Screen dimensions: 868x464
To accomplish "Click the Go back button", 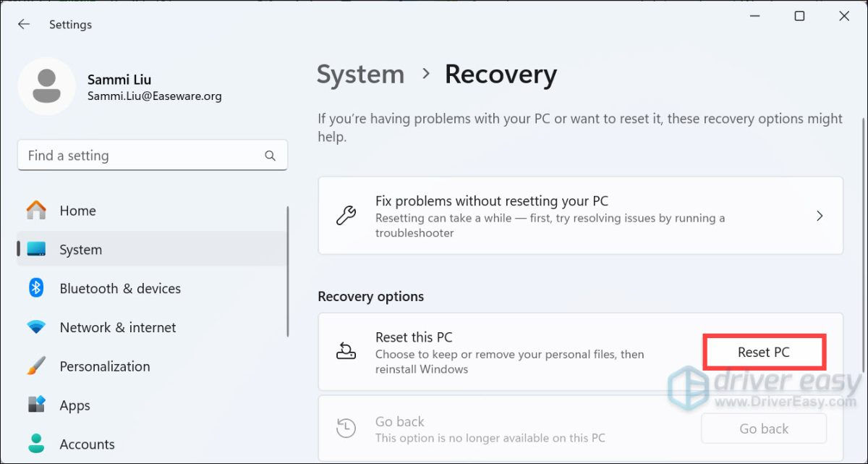I will (763, 429).
